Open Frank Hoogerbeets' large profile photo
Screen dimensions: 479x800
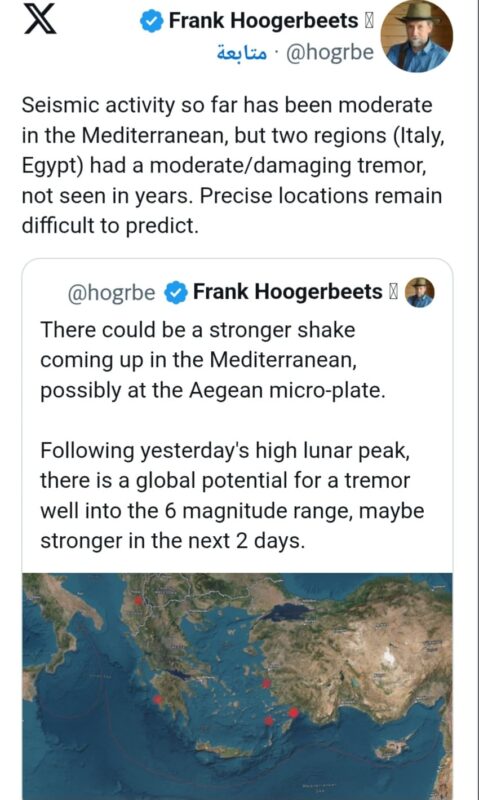pyautogui.click(x=417, y=36)
